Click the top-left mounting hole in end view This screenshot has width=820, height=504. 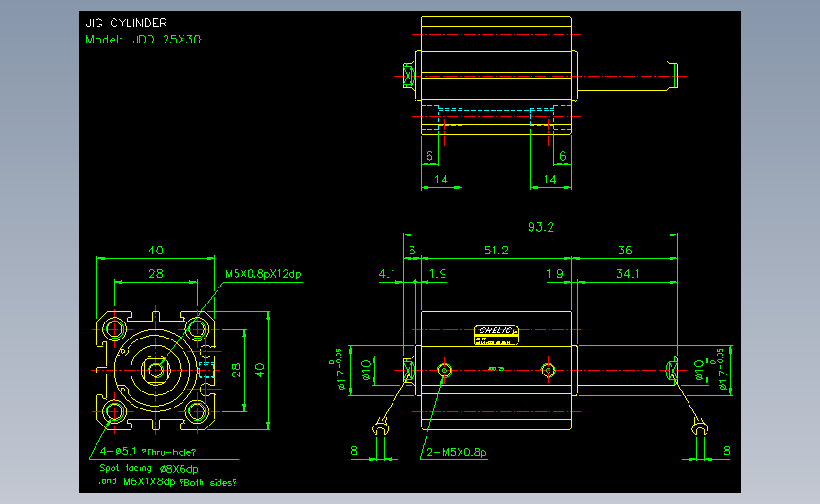click(x=114, y=329)
